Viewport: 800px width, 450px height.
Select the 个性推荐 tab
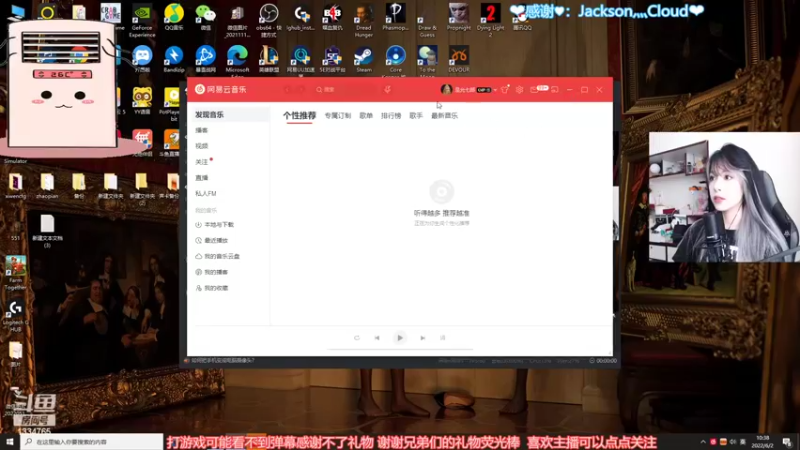coord(299,116)
